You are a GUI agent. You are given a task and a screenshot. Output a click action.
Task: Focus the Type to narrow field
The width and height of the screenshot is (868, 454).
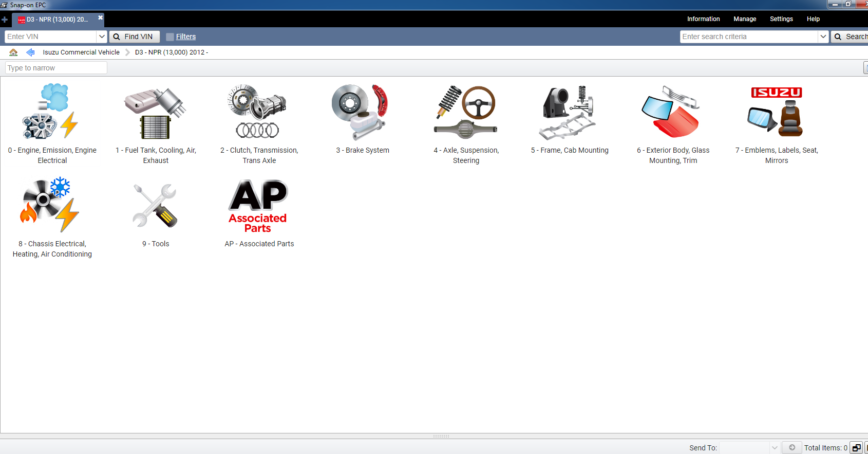[56, 68]
